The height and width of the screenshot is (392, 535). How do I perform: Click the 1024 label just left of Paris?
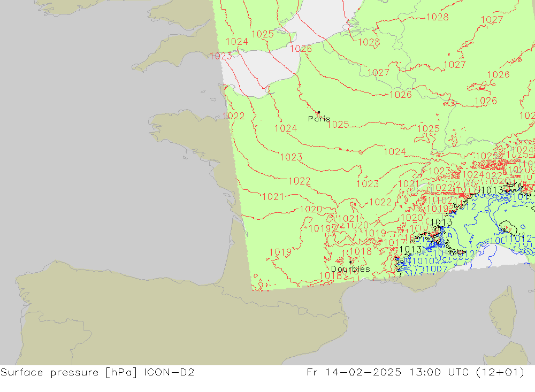tap(286, 128)
